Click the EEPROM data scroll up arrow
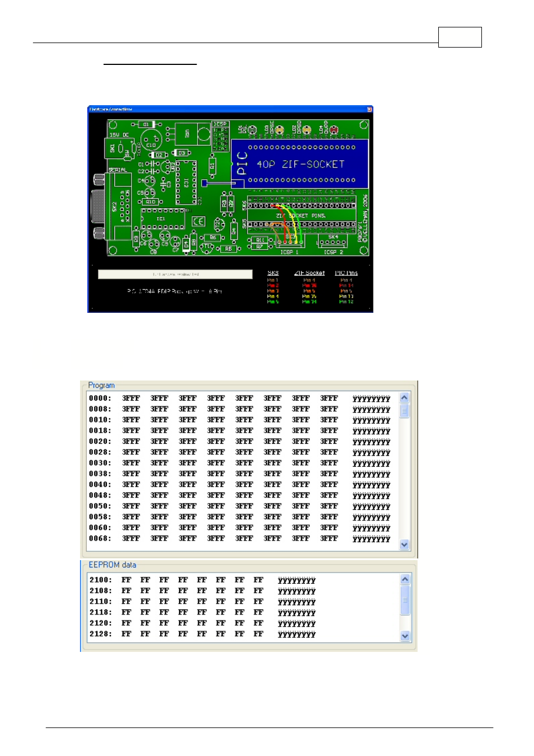534x756 pixels. click(406, 579)
